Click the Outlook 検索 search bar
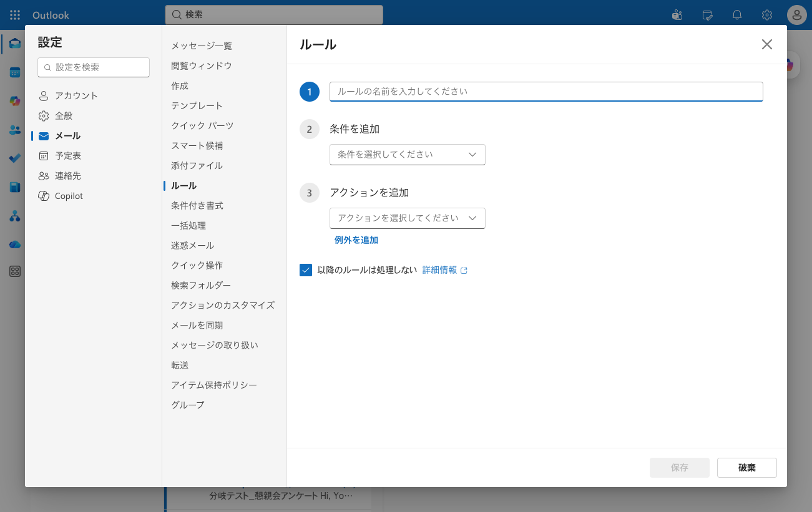The width and height of the screenshot is (812, 512). (274, 14)
